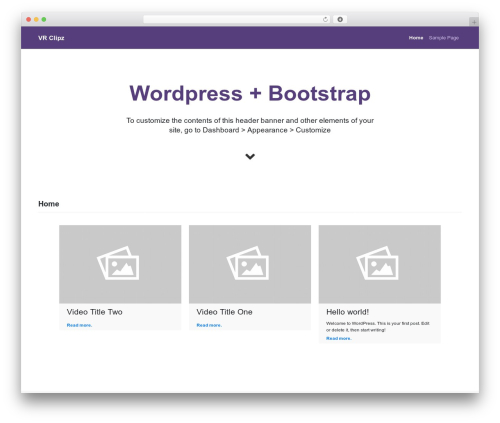Click the Video Title One heading
The image size is (500, 423).
(x=224, y=312)
